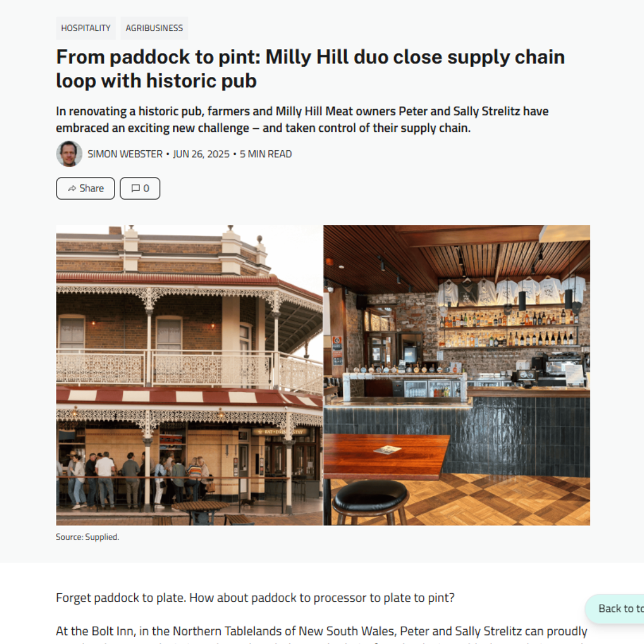This screenshot has height=644, width=644.
Task: Open Simon Webster's author avatar
Action: (x=69, y=154)
